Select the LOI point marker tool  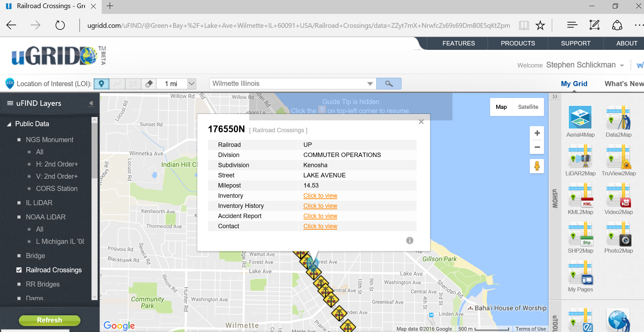[101, 84]
